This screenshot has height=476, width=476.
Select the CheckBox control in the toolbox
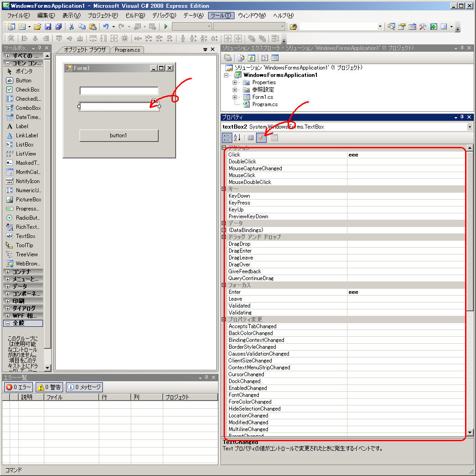pyautogui.click(x=27, y=90)
